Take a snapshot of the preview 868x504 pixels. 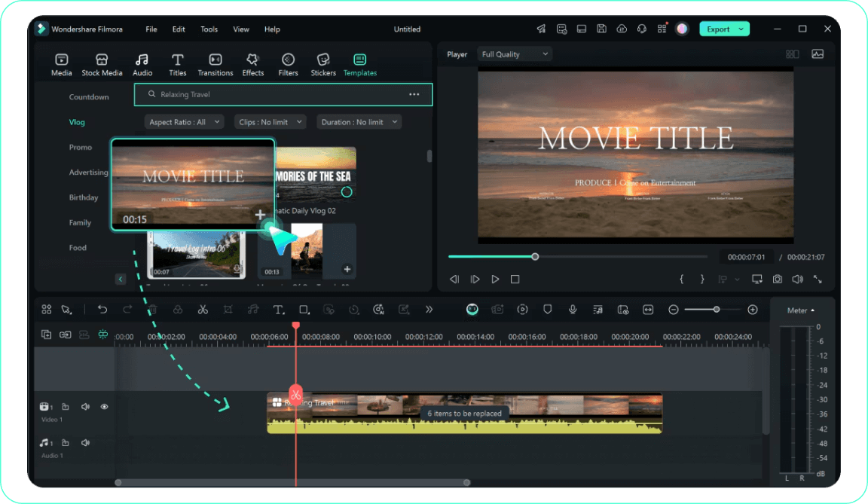778,279
